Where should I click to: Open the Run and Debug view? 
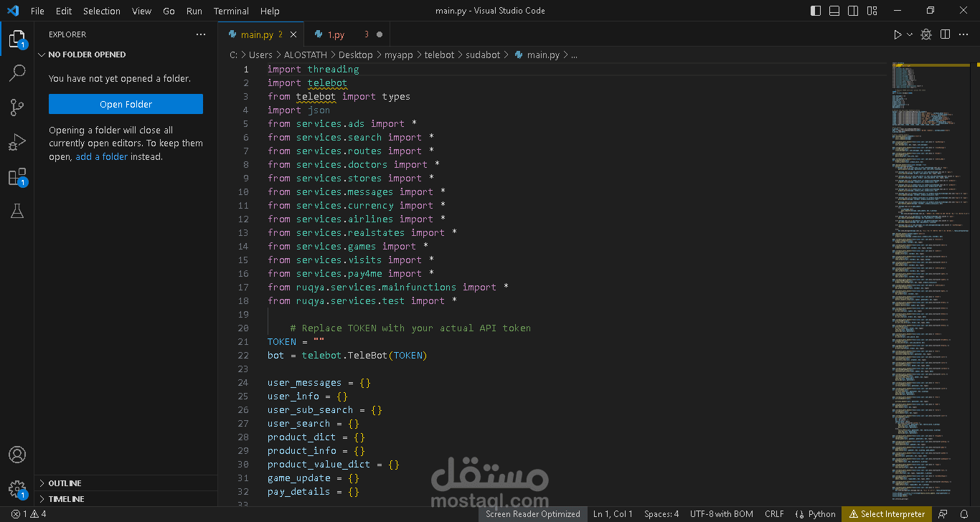pos(17,142)
